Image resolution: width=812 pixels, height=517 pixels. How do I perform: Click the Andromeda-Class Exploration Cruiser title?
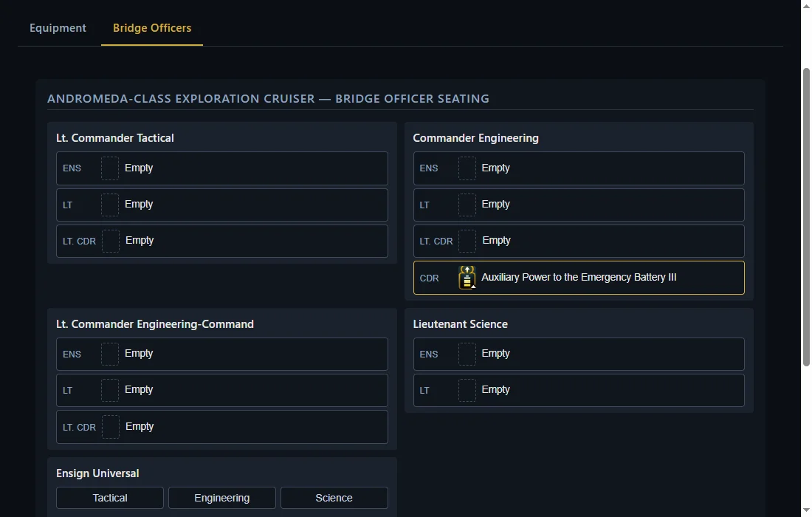(x=268, y=98)
